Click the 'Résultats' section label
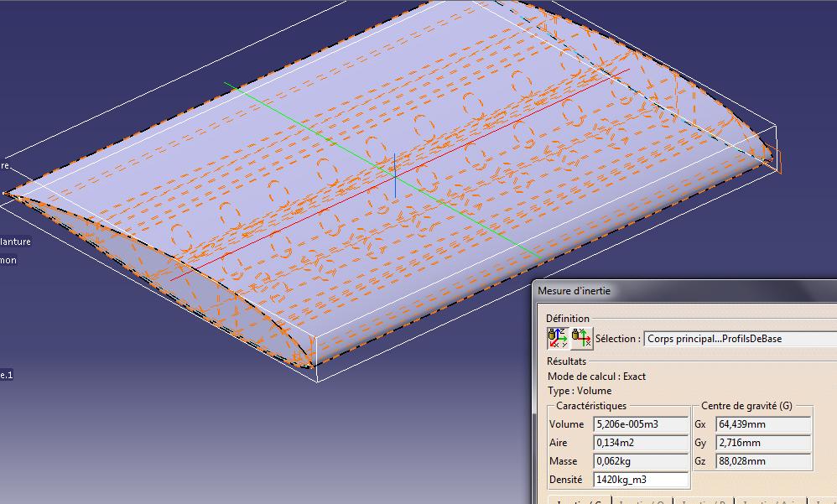Viewport: 837px width, 504px height. pos(566,361)
